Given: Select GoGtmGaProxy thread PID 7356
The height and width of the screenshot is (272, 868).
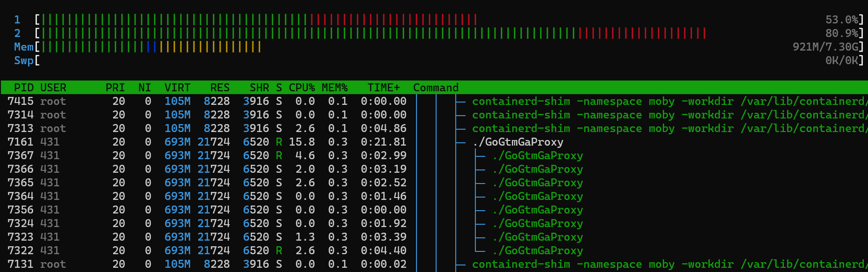Looking at the screenshot, I should point(434,210).
